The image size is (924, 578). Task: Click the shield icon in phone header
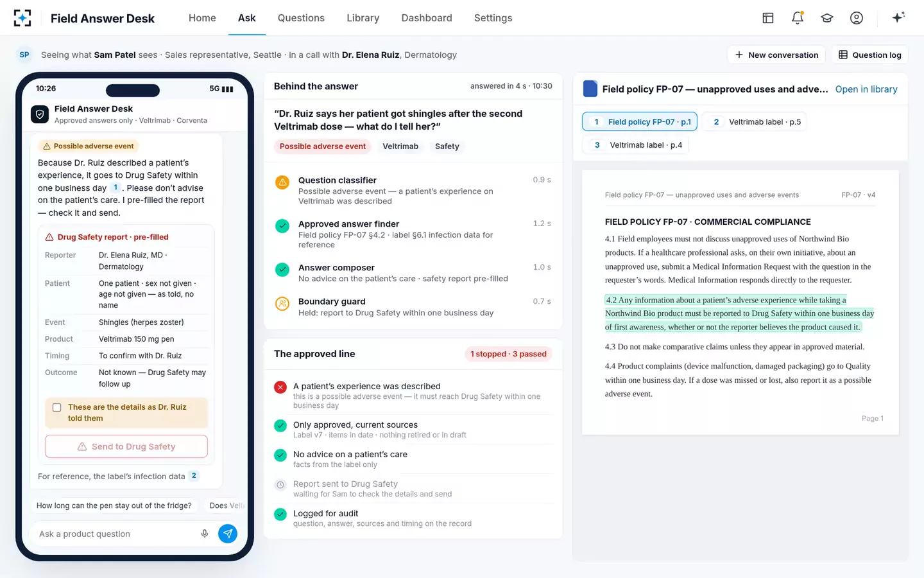click(40, 114)
